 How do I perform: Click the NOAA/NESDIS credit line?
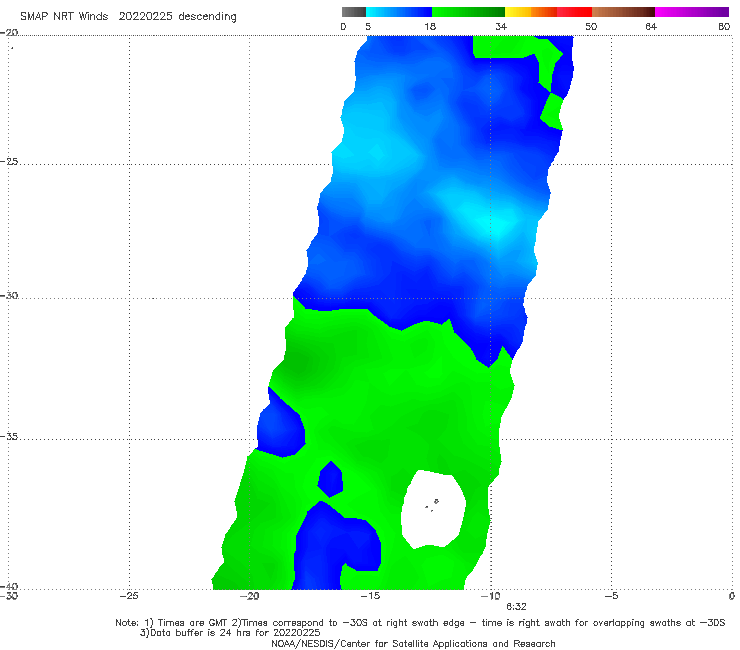pyautogui.click(x=413, y=644)
